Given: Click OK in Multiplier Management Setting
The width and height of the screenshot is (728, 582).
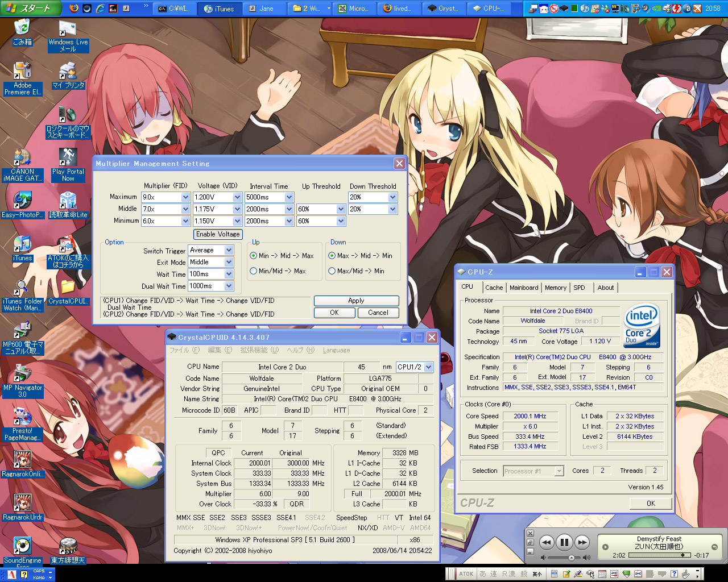Looking at the screenshot, I should click(x=334, y=313).
